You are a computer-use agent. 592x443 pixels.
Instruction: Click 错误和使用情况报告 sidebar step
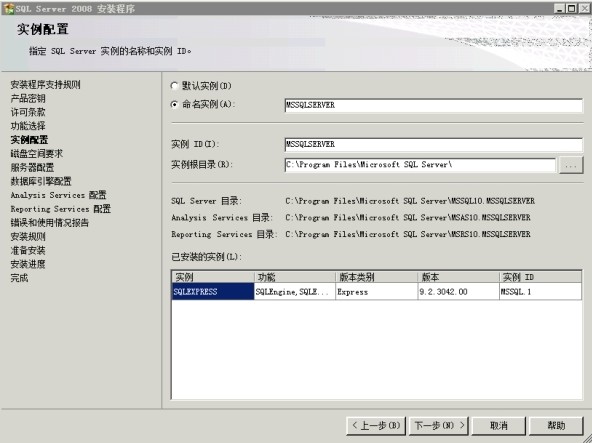(49, 223)
